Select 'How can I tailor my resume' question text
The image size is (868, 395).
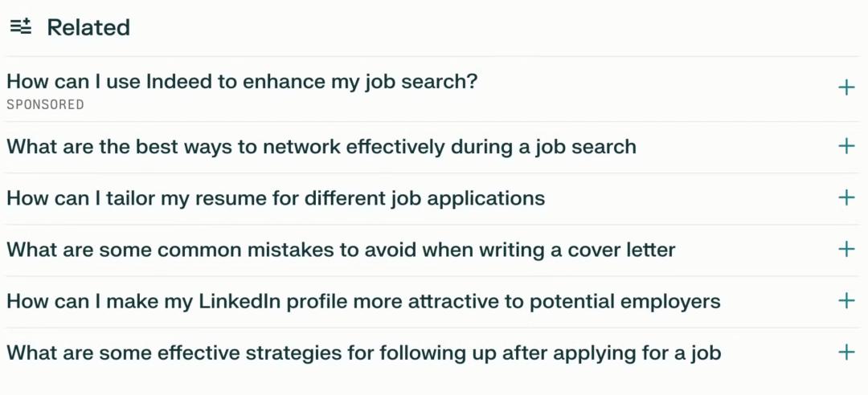[276, 198]
